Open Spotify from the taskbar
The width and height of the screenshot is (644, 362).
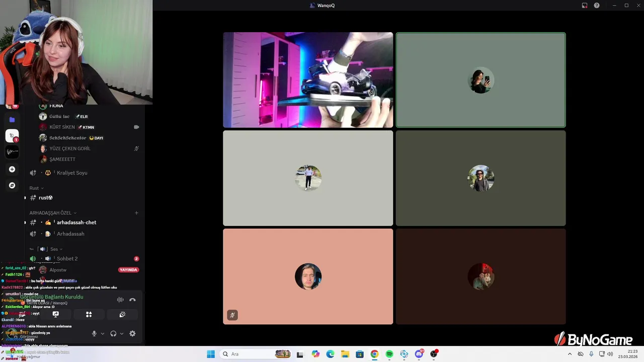coord(389,354)
